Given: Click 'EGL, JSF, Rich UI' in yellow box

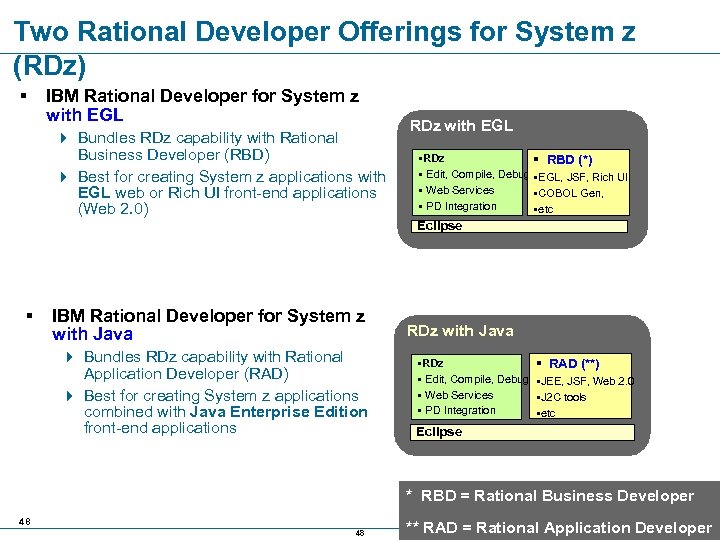Looking at the screenshot, I should coord(581,177).
